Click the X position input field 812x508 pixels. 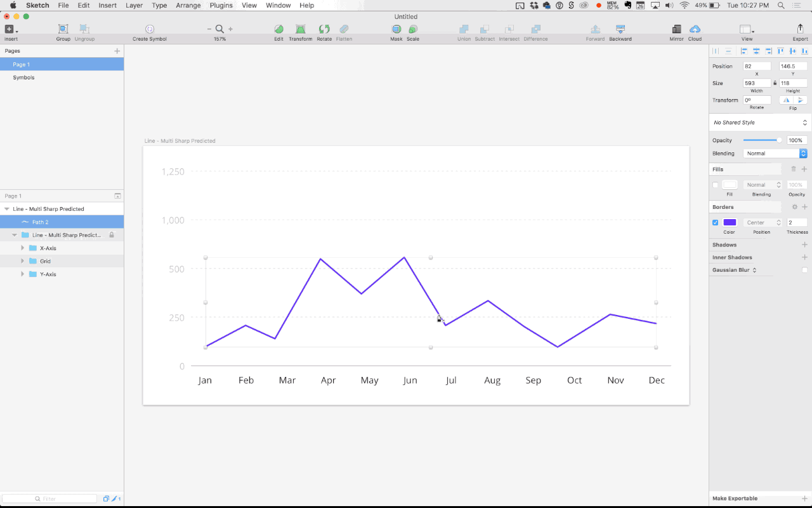point(757,66)
